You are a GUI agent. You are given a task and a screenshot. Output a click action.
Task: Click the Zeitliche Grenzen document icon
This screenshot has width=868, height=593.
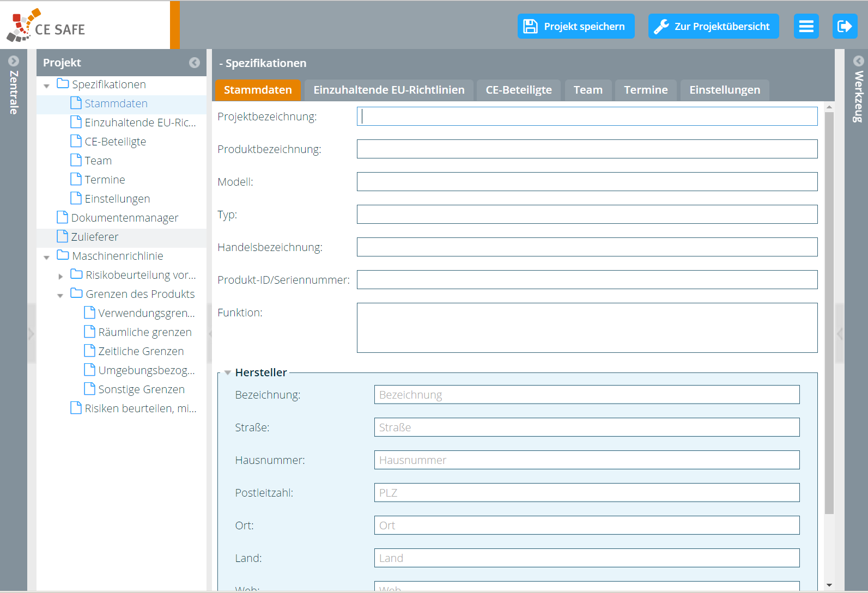point(90,351)
